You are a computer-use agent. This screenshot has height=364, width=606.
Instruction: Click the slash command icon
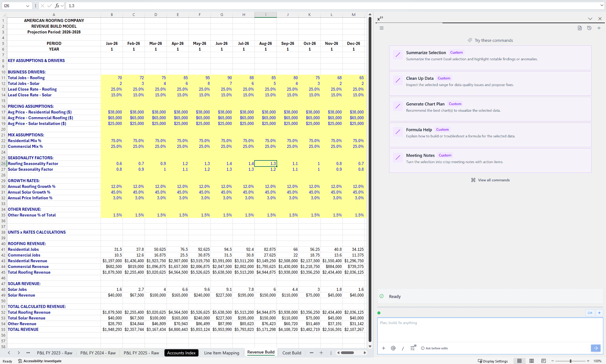coord(403,348)
